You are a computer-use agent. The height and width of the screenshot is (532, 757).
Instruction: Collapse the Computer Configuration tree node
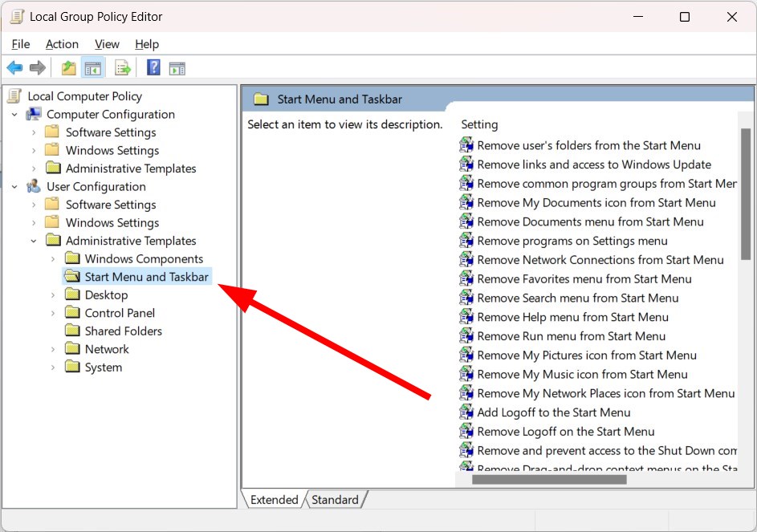(x=14, y=115)
